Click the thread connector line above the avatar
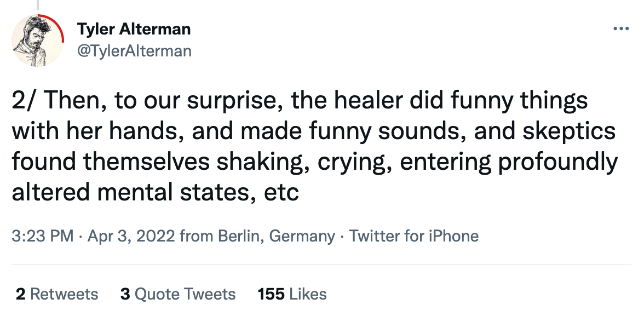This screenshot has height=322, width=644. coord(38,4)
